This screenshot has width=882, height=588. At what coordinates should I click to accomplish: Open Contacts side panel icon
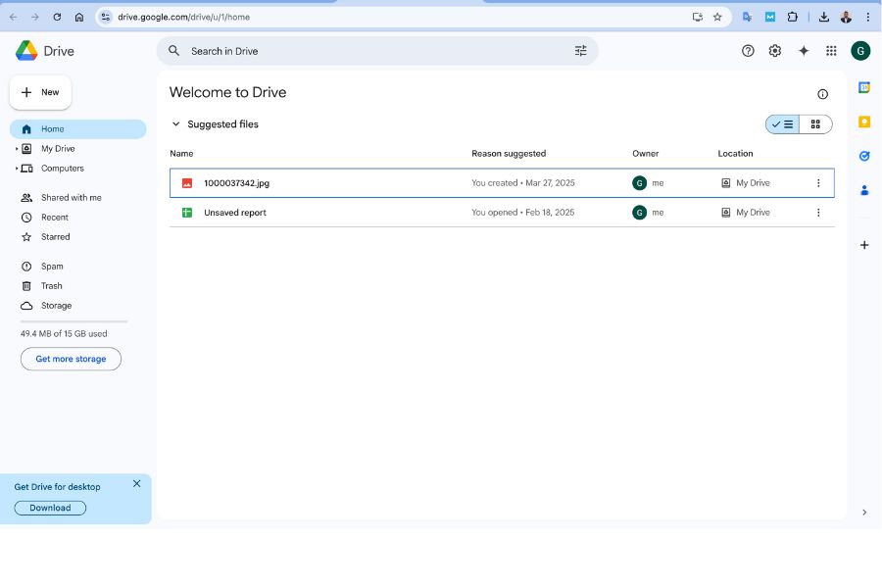[864, 190]
